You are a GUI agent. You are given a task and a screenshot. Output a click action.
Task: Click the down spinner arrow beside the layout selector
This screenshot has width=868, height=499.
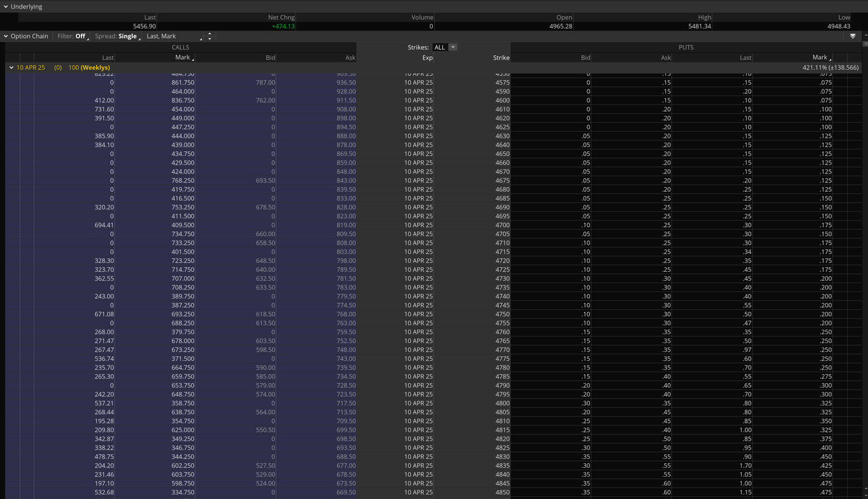(x=209, y=38)
